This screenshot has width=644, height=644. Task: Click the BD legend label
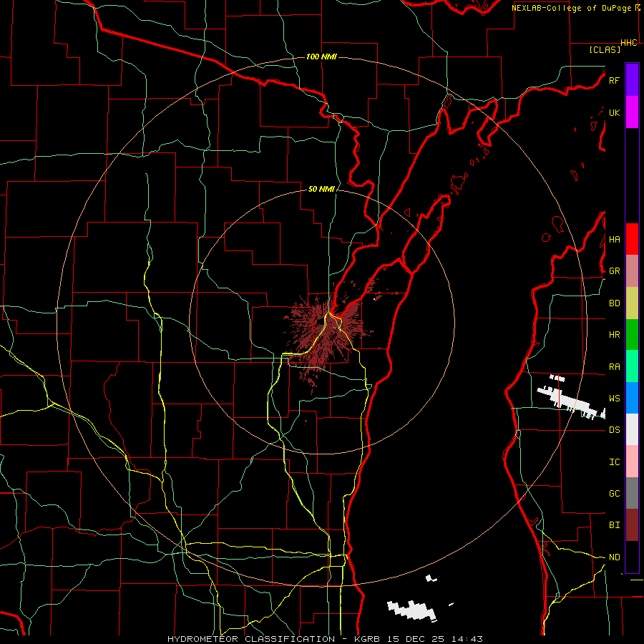coord(614,303)
